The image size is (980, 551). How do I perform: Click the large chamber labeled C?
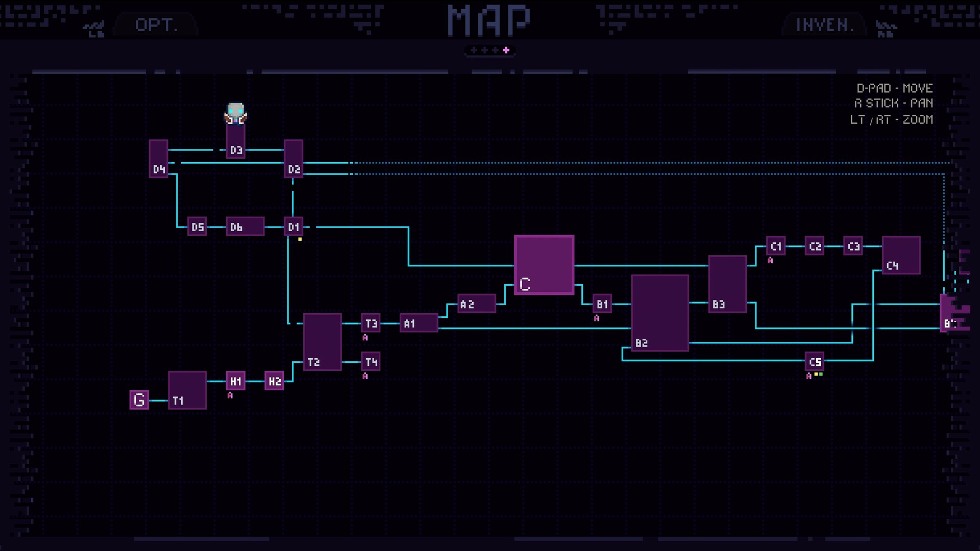(544, 265)
